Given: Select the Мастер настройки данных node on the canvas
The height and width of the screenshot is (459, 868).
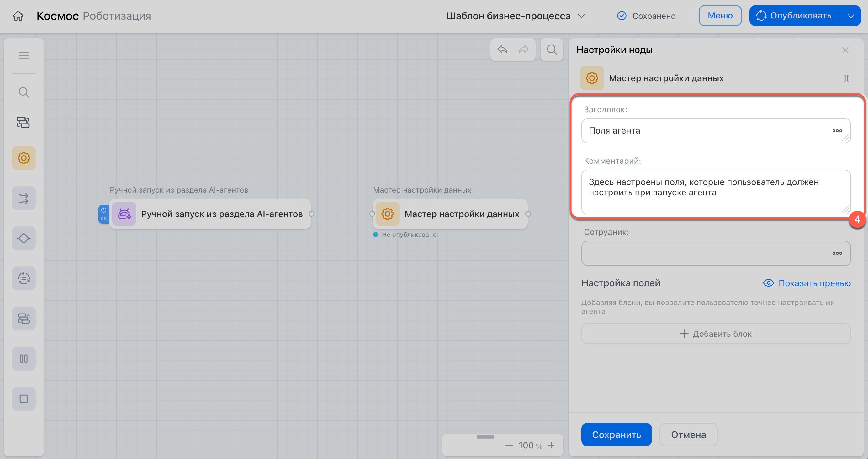Looking at the screenshot, I should (450, 214).
